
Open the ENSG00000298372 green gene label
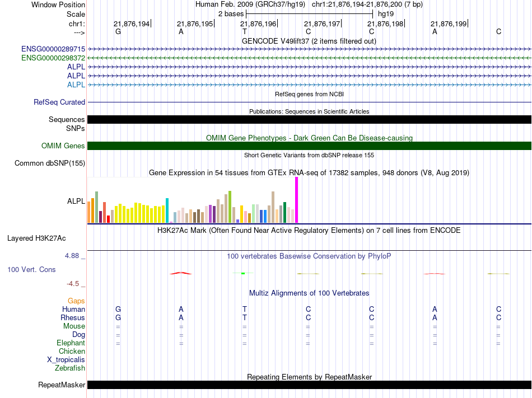(x=53, y=58)
